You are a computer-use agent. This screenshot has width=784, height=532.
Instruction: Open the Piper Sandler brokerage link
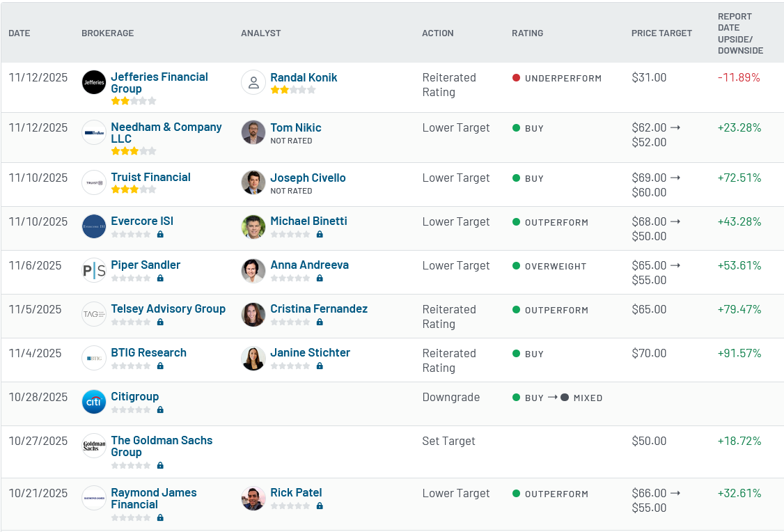(146, 265)
